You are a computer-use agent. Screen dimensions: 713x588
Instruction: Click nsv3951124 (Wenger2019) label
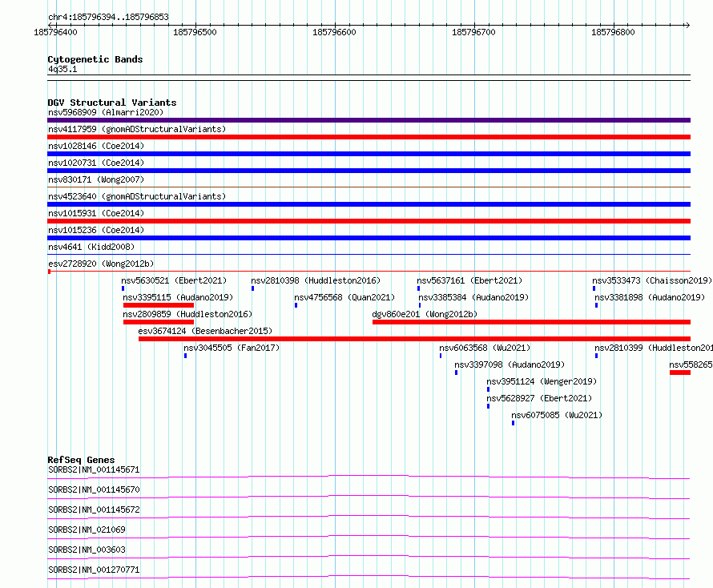[542, 381]
